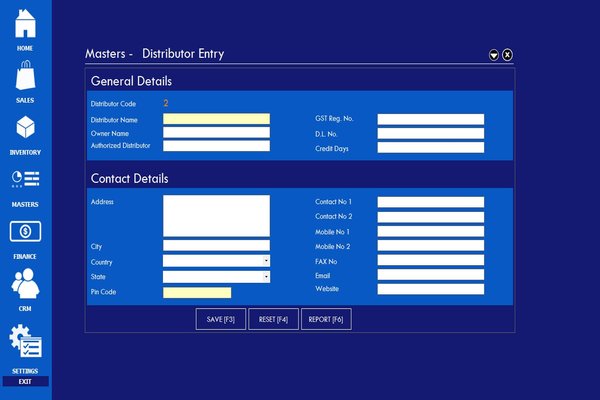Close the Distributor Entry form
Screen dimensions: 600x400
pos(507,55)
